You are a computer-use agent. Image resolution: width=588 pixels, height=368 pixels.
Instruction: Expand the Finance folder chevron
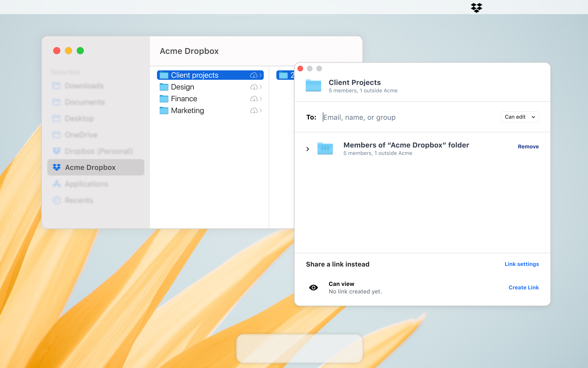[x=262, y=98]
